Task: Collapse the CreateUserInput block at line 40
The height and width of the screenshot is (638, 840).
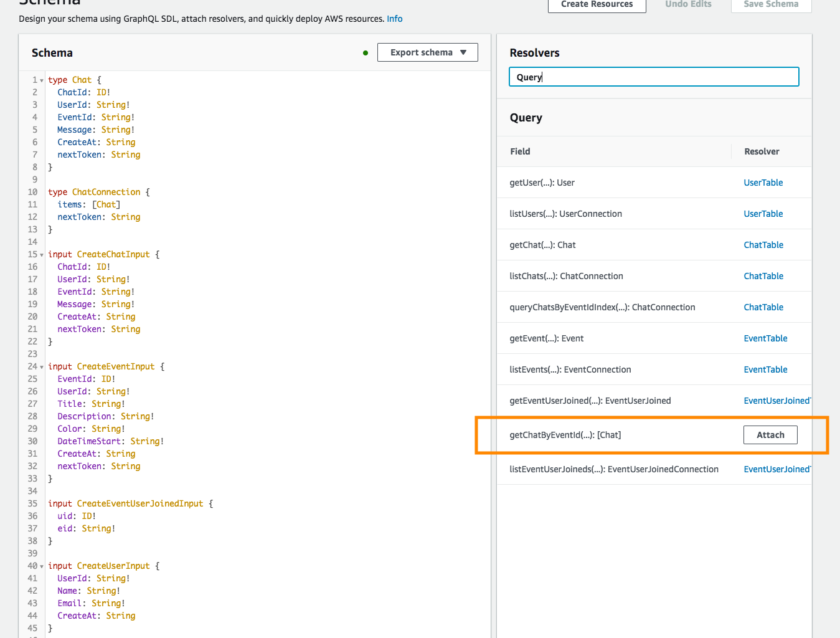Action: pyautogui.click(x=42, y=566)
